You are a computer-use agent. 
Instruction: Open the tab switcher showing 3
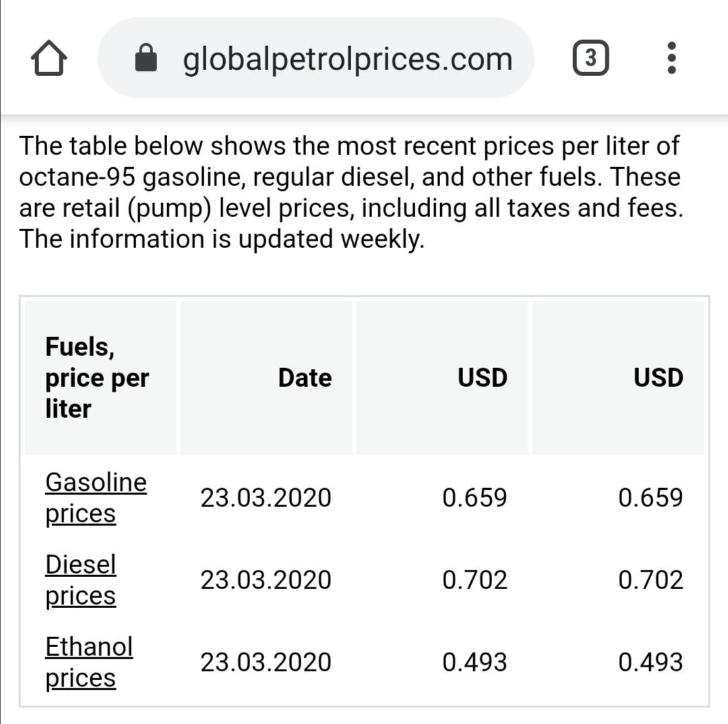pyautogui.click(x=590, y=58)
